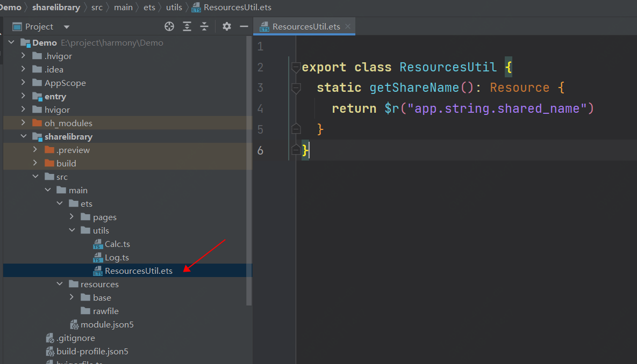Click the "app.string.shared_name" string literal
Screen dimensions: 637x364
[x=497, y=108]
